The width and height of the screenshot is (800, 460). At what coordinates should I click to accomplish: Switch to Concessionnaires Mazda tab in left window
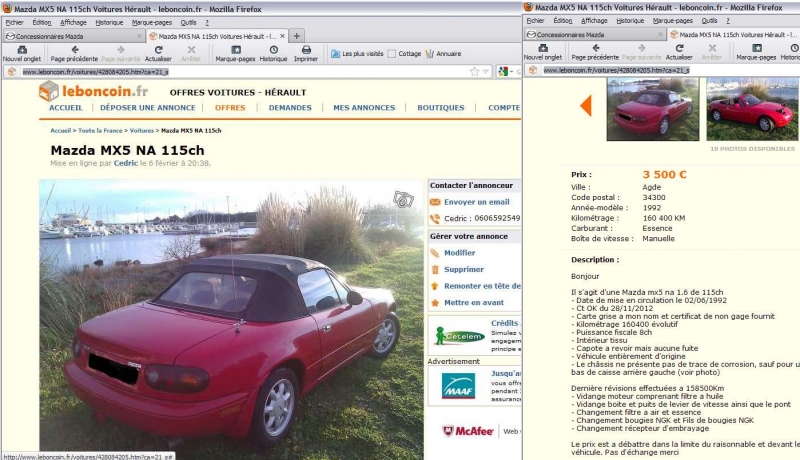pyautogui.click(x=73, y=36)
